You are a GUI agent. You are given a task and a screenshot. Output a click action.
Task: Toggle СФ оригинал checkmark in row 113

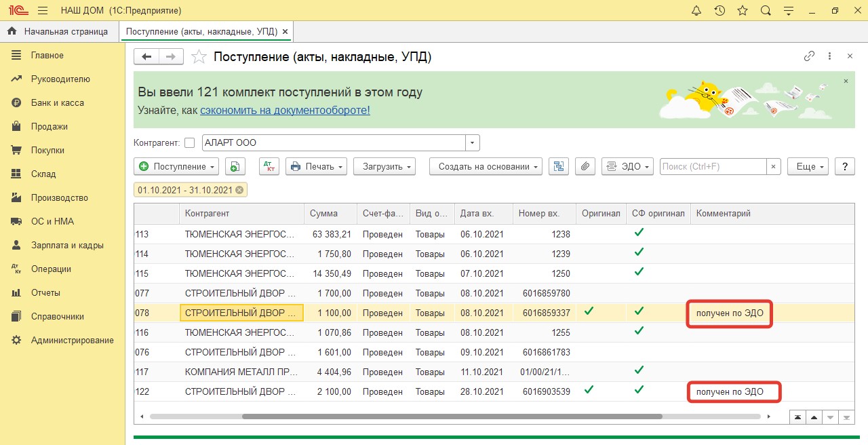(x=638, y=232)
